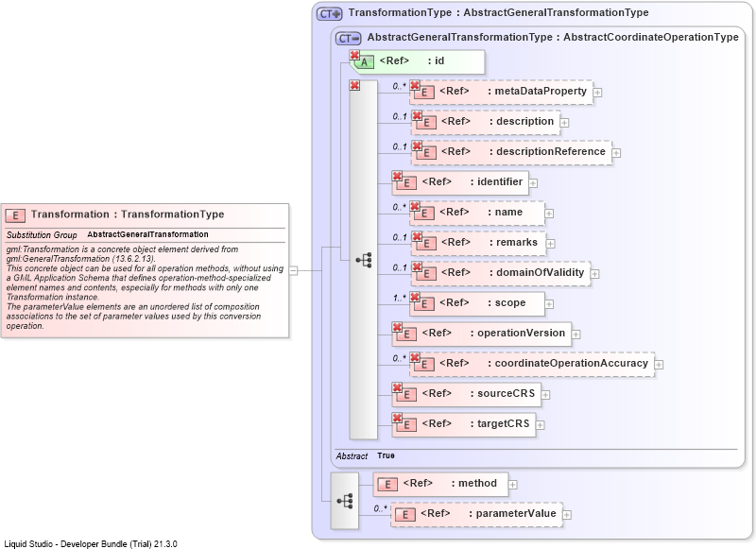The image size is (756, 549).
Task: Select AbstractGeneralTransformationType : AbstractCoordinateOperationType title
Action: point(553,37)
